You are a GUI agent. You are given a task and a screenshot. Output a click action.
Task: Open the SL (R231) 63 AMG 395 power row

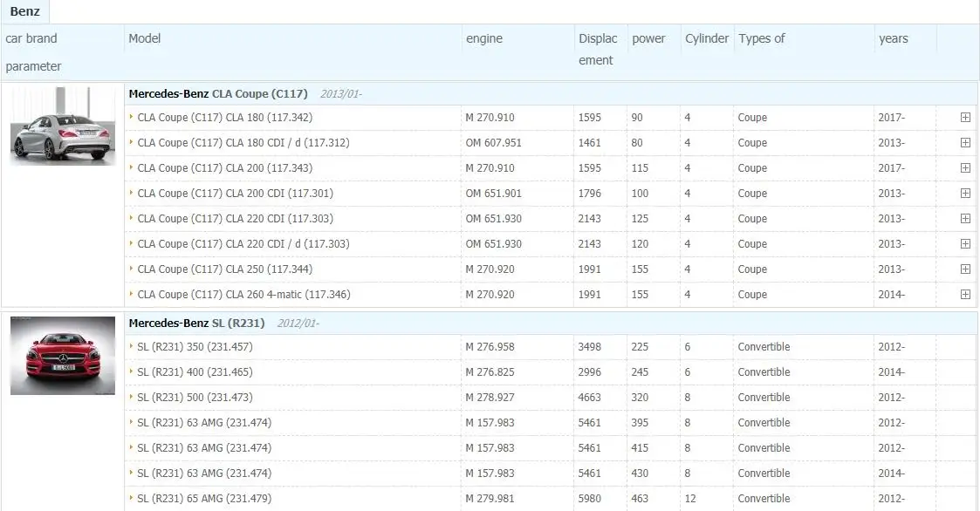pyautogui.click(x=203, y=422)
